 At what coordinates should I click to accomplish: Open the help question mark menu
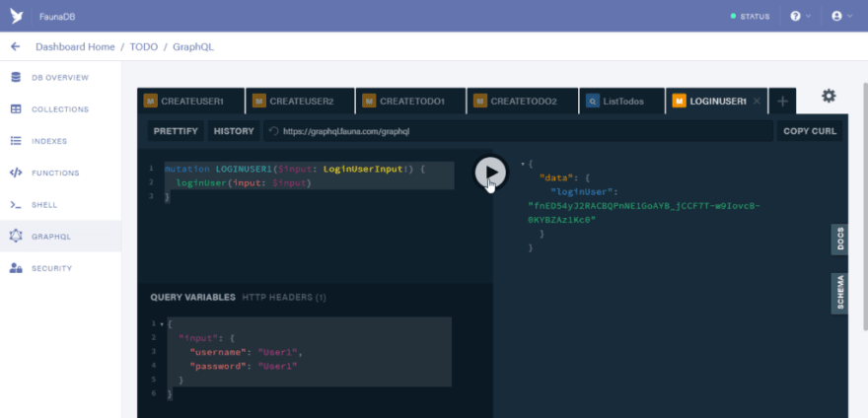pyautogui.click(x=801, y=16)
